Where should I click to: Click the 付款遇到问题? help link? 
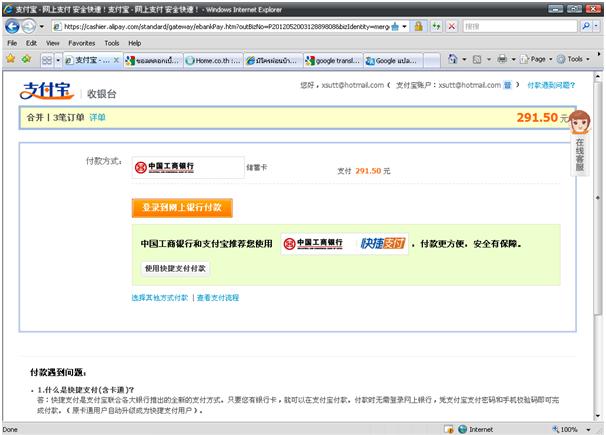pyautogui.click(x=551, y=85)
